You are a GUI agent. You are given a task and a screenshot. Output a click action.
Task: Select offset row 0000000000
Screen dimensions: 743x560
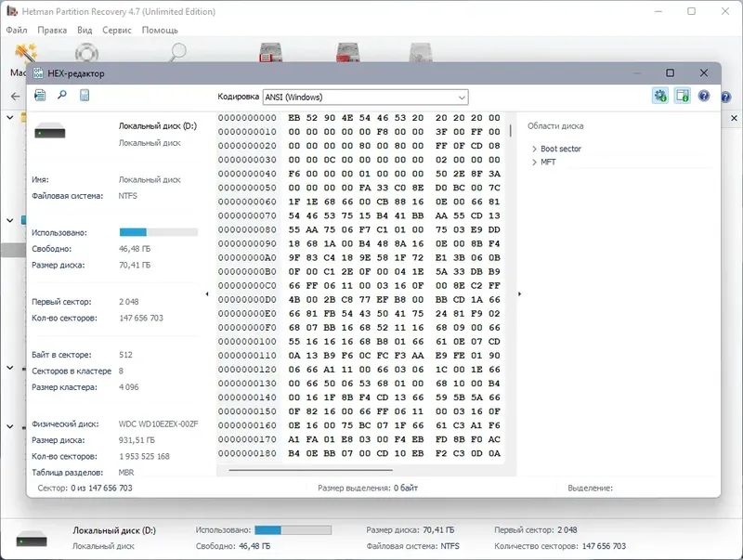click(x=247, y=118)
